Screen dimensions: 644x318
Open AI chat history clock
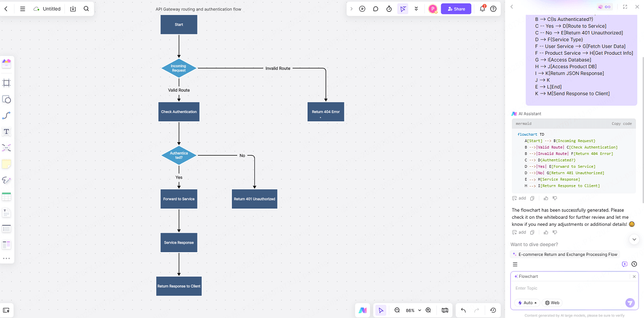click(634, 264)
